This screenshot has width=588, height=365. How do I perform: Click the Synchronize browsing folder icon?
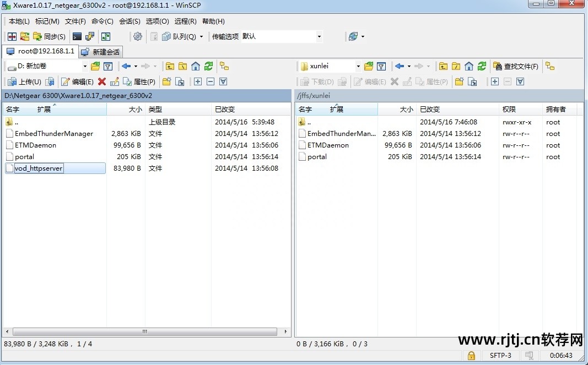pyautogui.click(x=25, y=36)
